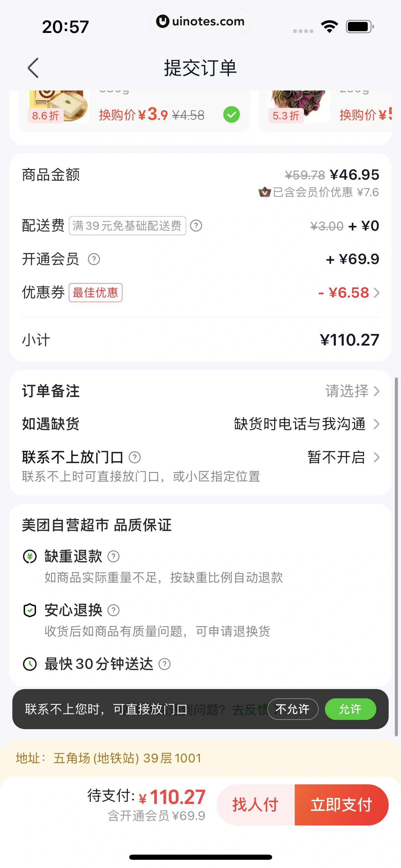
Task: Tap the 最佳优惠 coupon tag
Action: click(96, 293)
